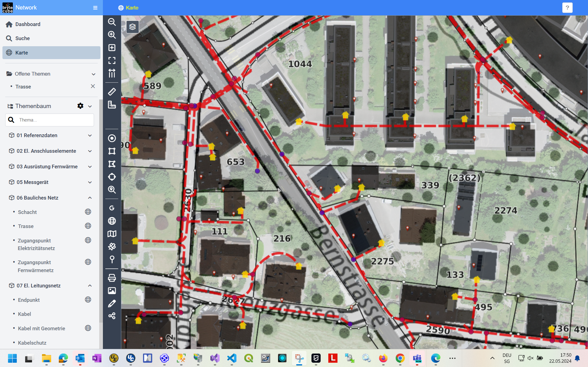Click the zoom in magnifier icon
Viewport: 588px width, 367px height.
[112, 35]
